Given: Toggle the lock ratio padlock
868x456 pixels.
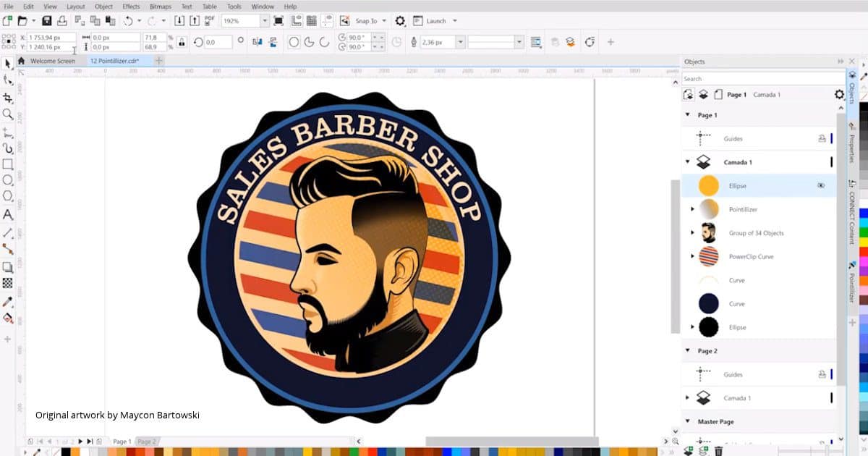Looking at the screenshot, I should 180,43.
